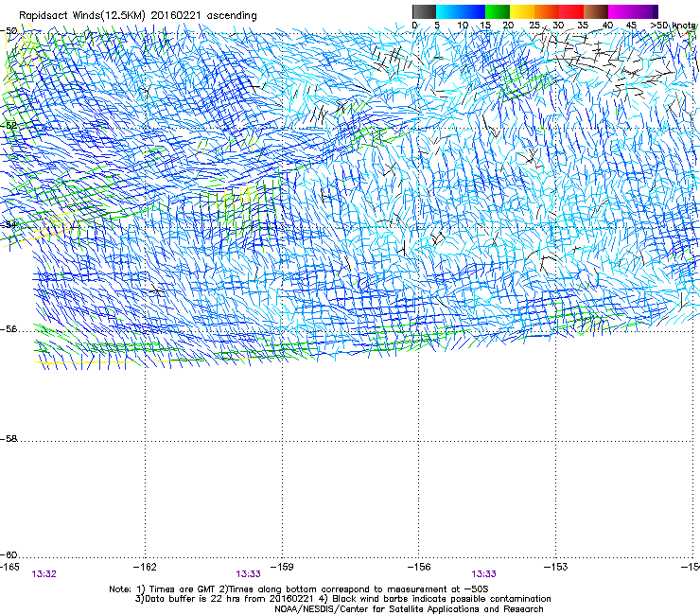700x615 pixels.
Task: Click the brown 35-40 knots legend swatch
Action: (x=596, y=11)
